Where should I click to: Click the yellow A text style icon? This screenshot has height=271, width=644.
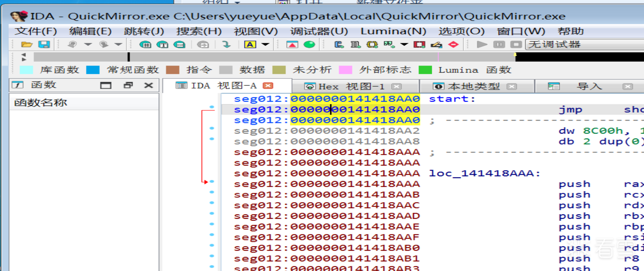tap(250, 45)
